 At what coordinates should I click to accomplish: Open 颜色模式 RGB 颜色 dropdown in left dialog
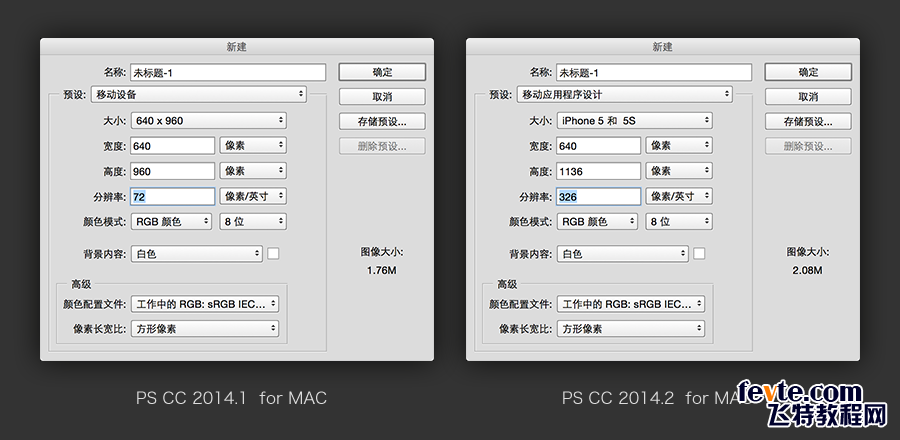click(172, 221)
